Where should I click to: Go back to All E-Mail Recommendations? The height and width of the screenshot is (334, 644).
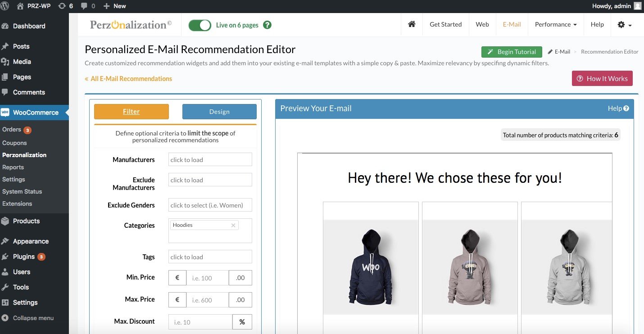[128, 79]
